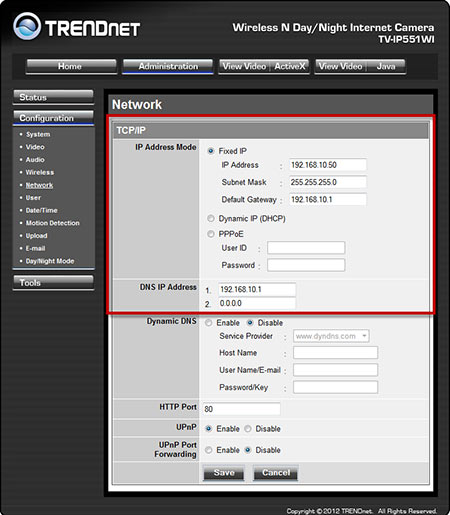Click the HTTP Port field

pos(241,409)
